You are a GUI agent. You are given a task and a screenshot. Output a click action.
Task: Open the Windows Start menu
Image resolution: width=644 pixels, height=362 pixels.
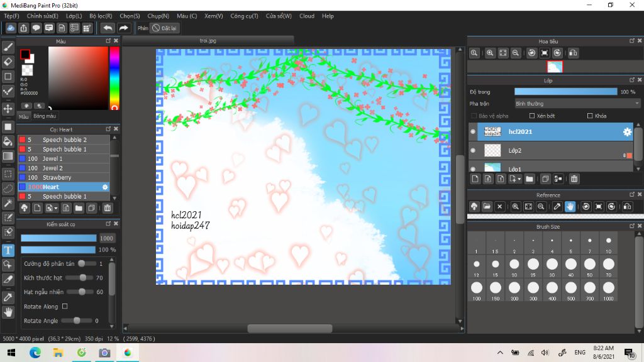point(11,353)
